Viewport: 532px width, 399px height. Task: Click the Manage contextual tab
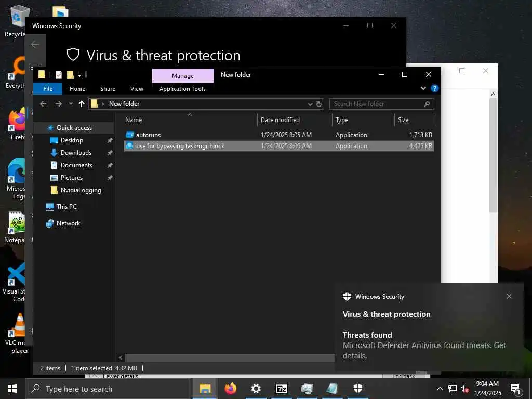click(183, 76)
